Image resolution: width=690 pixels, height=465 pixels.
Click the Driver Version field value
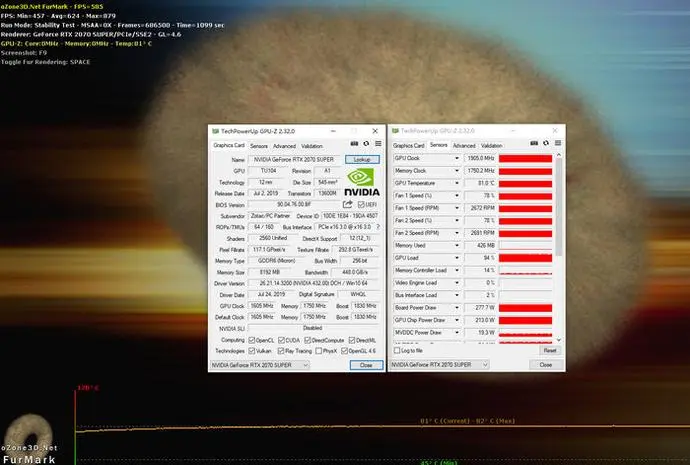(313, 283)
